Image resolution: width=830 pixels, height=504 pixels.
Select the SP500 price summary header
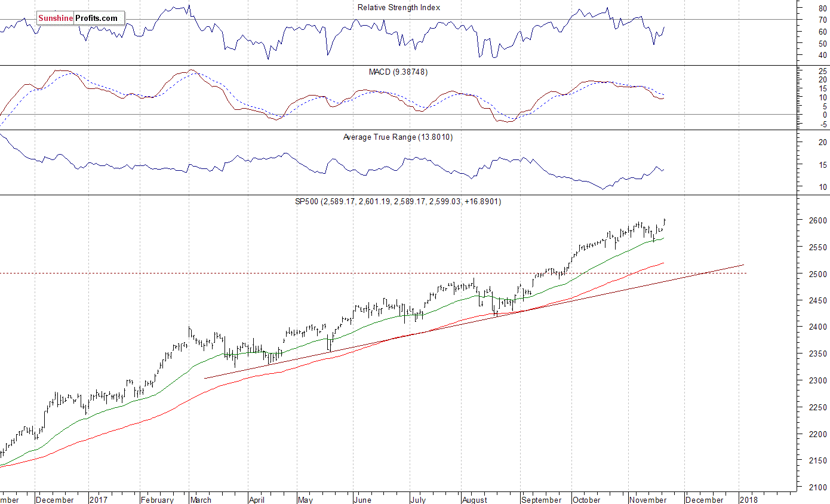(398, 202)
